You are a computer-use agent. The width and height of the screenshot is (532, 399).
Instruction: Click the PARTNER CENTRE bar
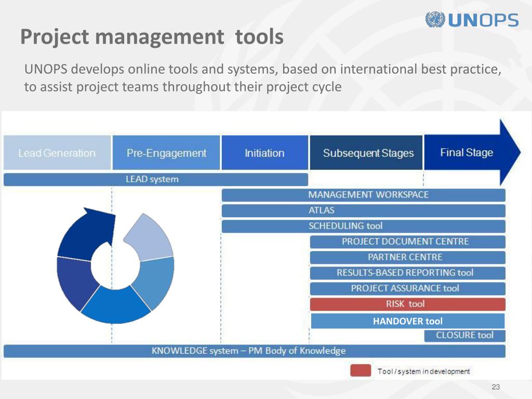click(407, 257)
